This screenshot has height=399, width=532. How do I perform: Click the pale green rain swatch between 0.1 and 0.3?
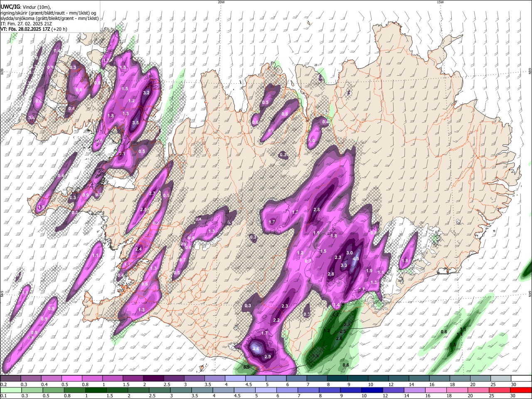tap(11, 390)
